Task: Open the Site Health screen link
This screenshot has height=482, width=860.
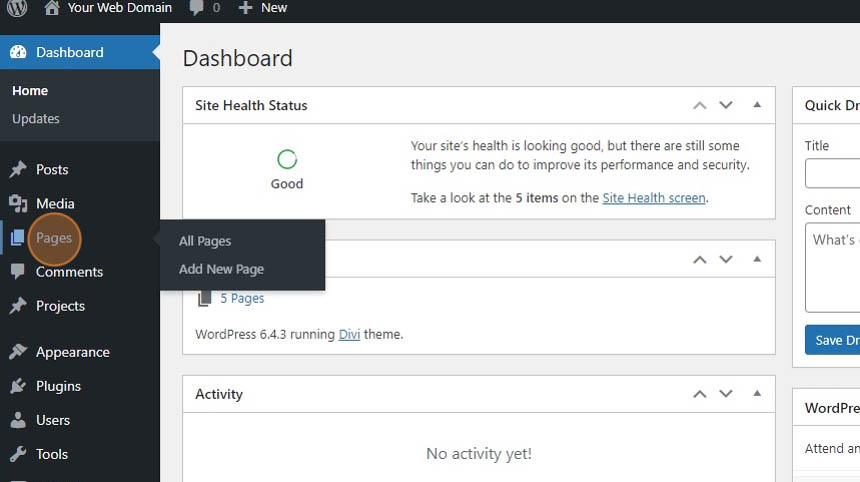Action: [654, 198]
